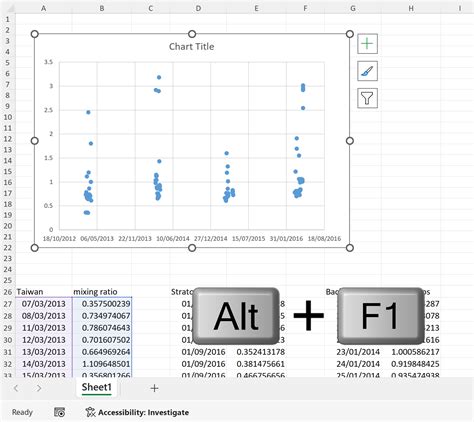The width and height of the screenshot is (474, 422).
Task: Select cell value 0.352413178
Action: click(256, 352)
